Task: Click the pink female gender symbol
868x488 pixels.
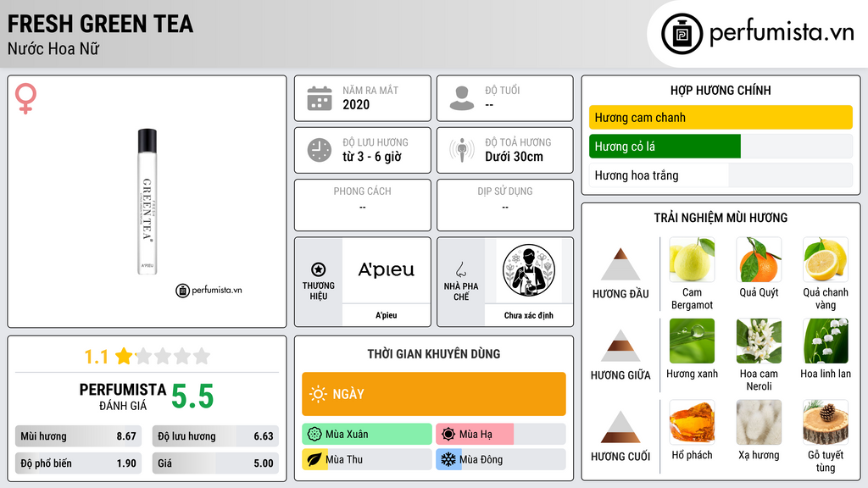Action: (25, 98)
